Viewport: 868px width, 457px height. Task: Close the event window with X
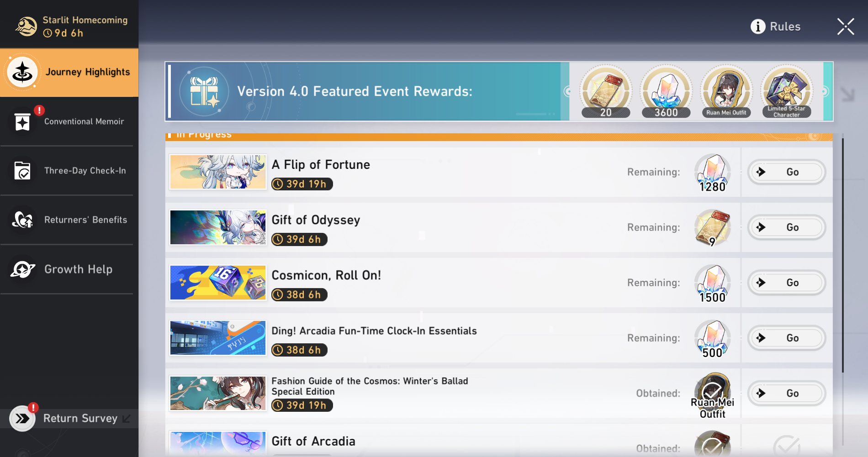846,26
